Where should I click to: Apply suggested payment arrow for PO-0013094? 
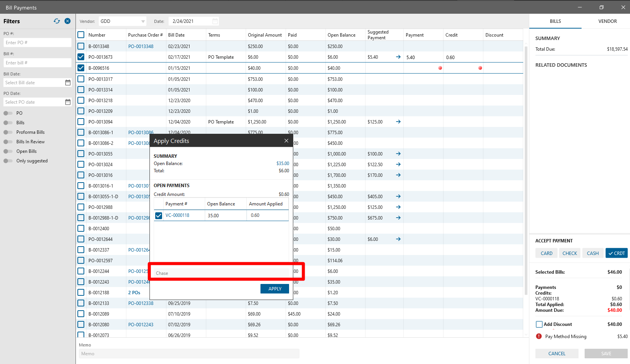pyautogui.click(x=398, y=122)
